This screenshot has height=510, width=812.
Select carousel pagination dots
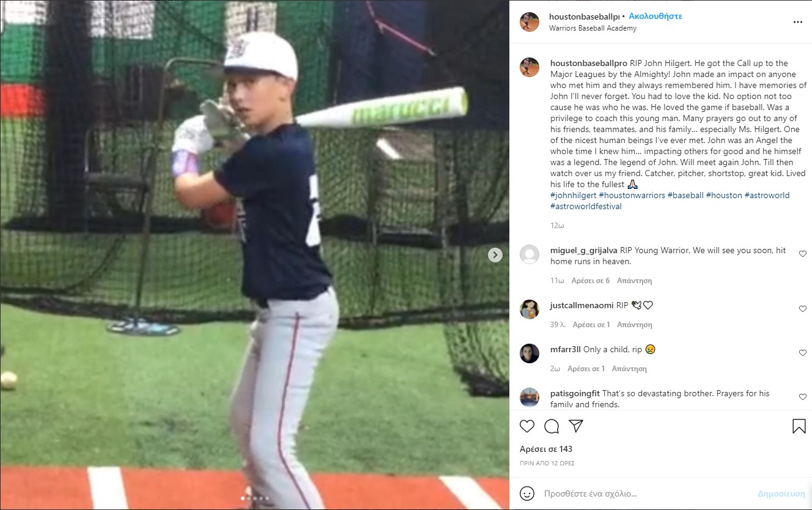[x=255, y=498]
